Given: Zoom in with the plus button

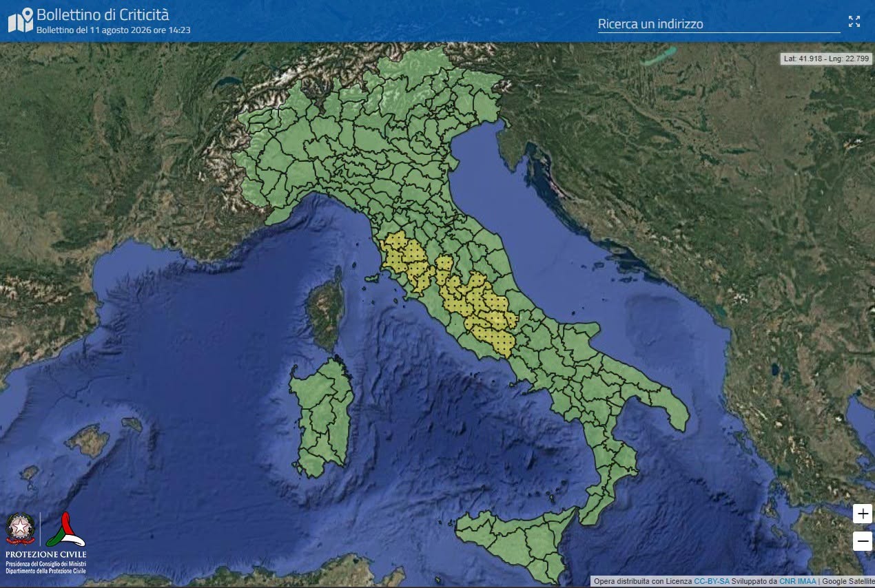Looking at the screenshot, I should [863, 514].
